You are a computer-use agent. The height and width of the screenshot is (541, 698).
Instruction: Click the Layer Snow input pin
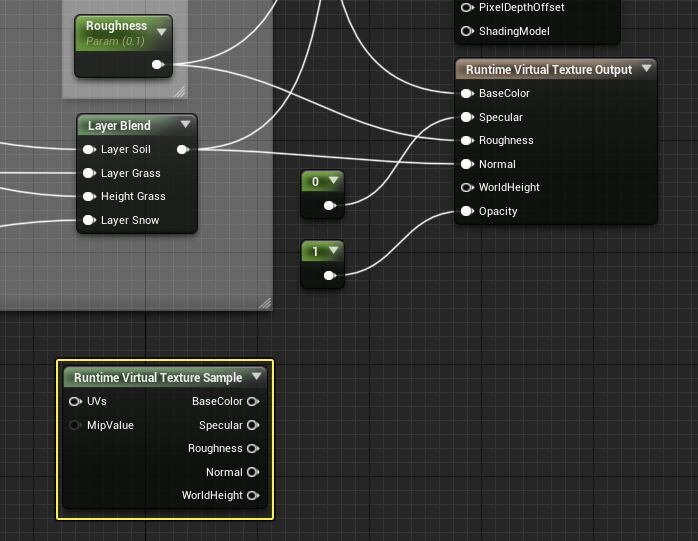[x=89, y=220]
